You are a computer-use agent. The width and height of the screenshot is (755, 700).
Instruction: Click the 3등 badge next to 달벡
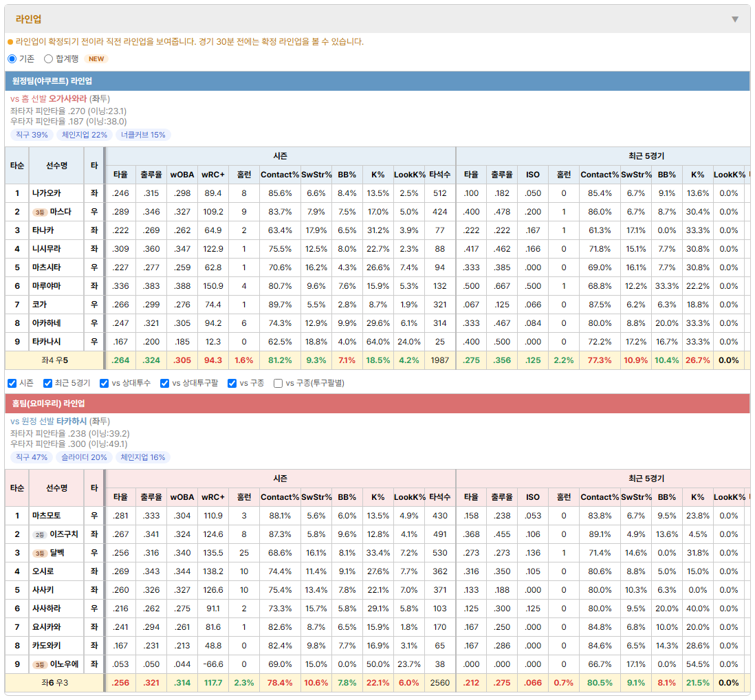39,553
